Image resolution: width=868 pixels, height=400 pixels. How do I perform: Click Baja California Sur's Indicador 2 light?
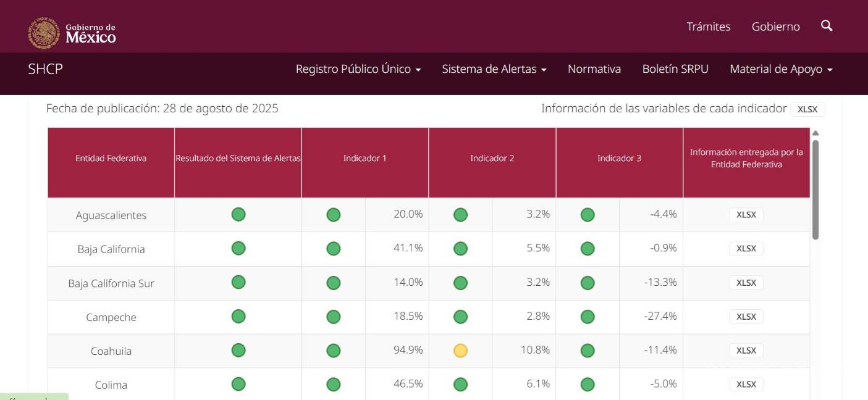tap(460, 283)
